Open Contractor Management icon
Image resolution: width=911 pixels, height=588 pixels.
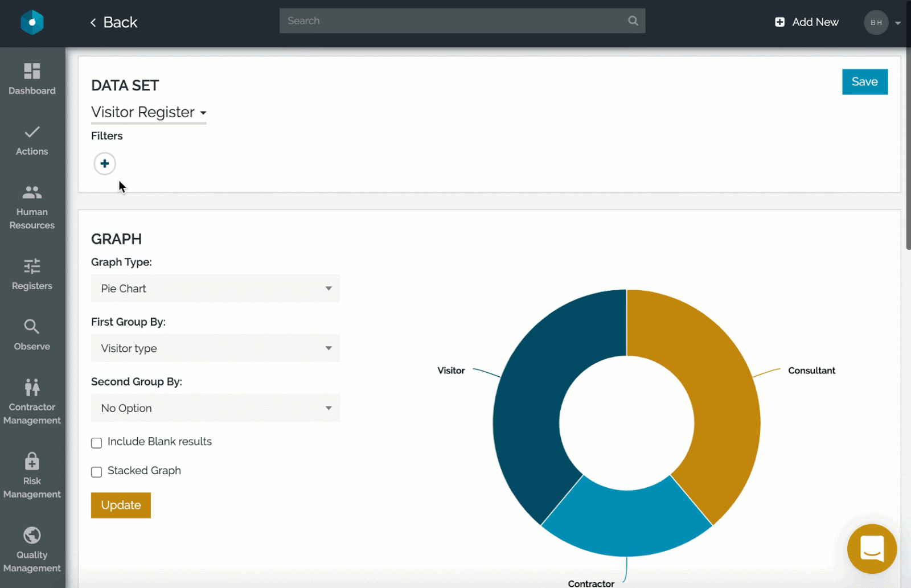pos(32,388)
